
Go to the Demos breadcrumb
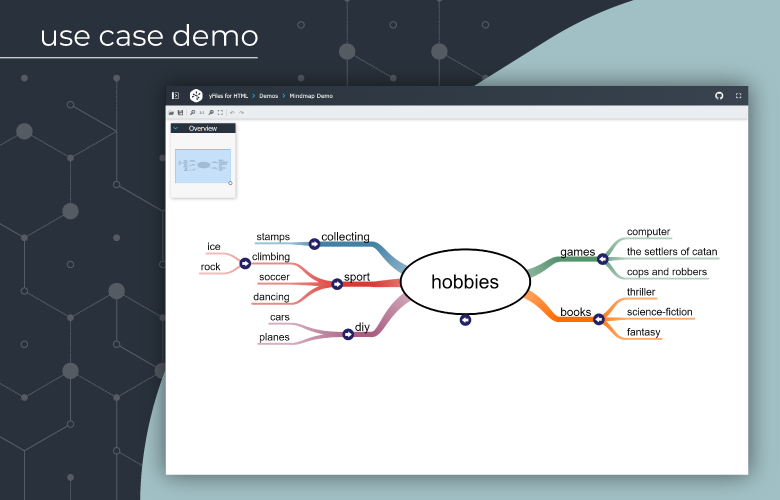pos(269,96)
